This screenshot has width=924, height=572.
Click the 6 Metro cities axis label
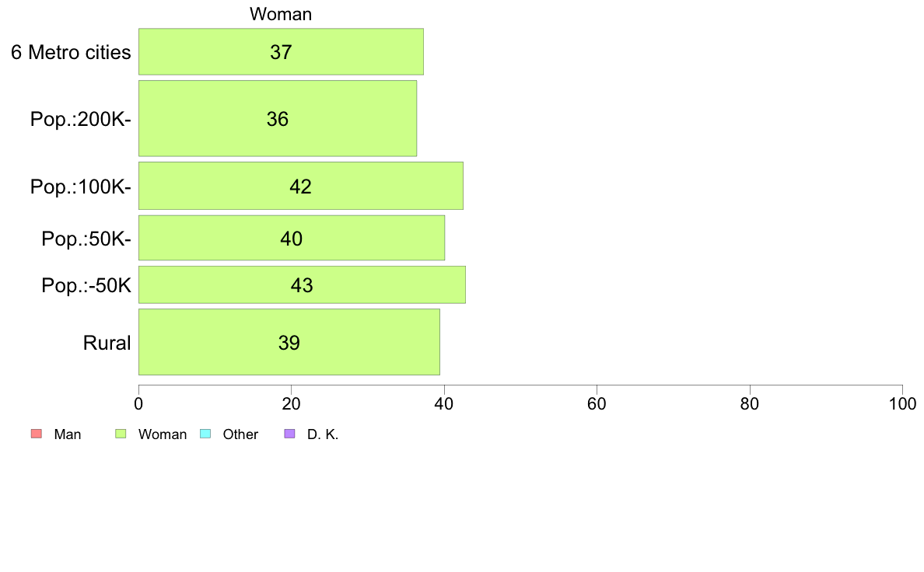click(x=71, y=52)
